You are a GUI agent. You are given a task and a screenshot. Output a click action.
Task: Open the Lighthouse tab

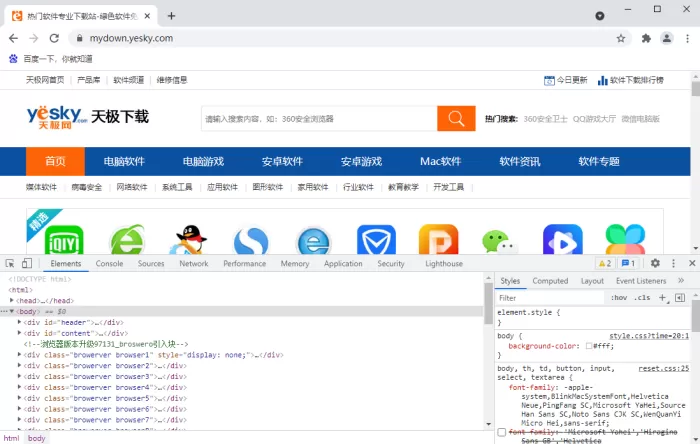pyautogui.click(x=444, y=264)
